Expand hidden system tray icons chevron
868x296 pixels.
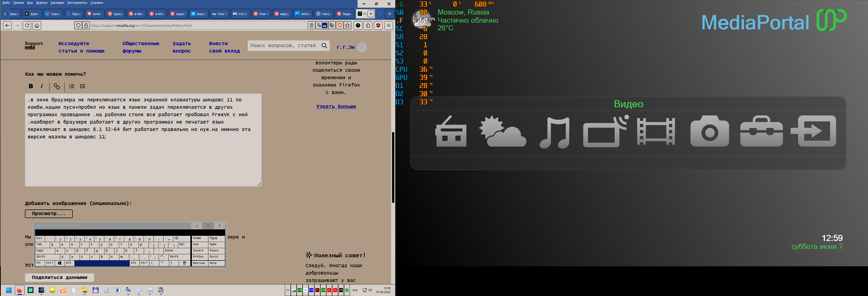288,290
